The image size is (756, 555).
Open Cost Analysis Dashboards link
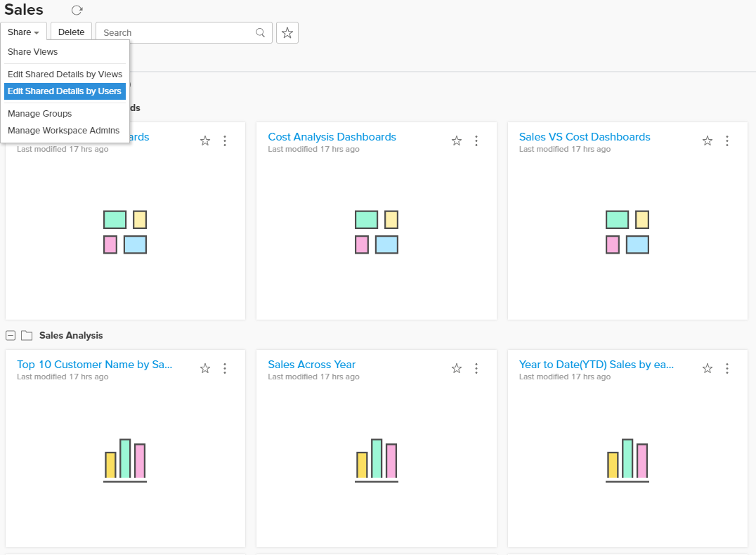tap(332, 137)
